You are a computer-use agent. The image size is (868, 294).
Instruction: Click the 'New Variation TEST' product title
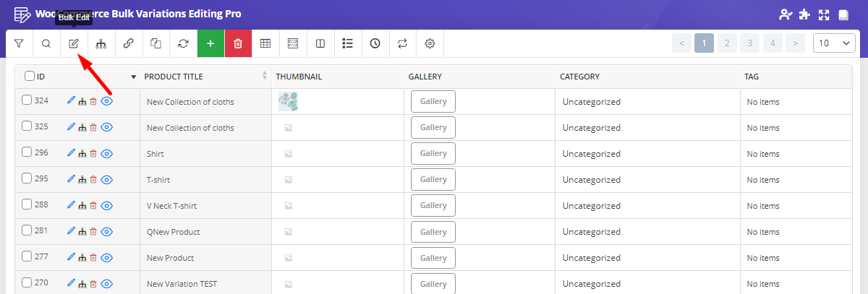[182, 284]
